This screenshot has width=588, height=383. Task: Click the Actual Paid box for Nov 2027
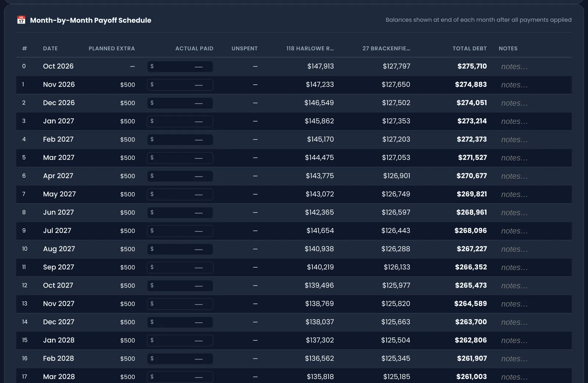180,304
